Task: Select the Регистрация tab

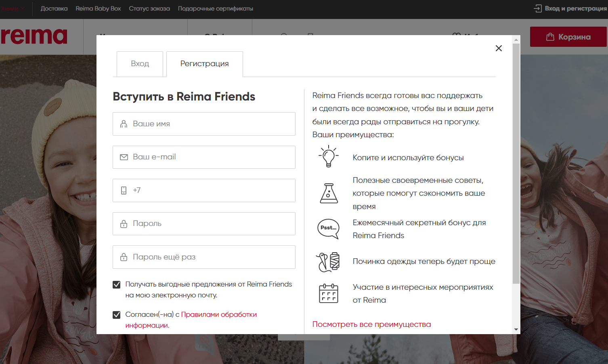Action: point(205,64)
